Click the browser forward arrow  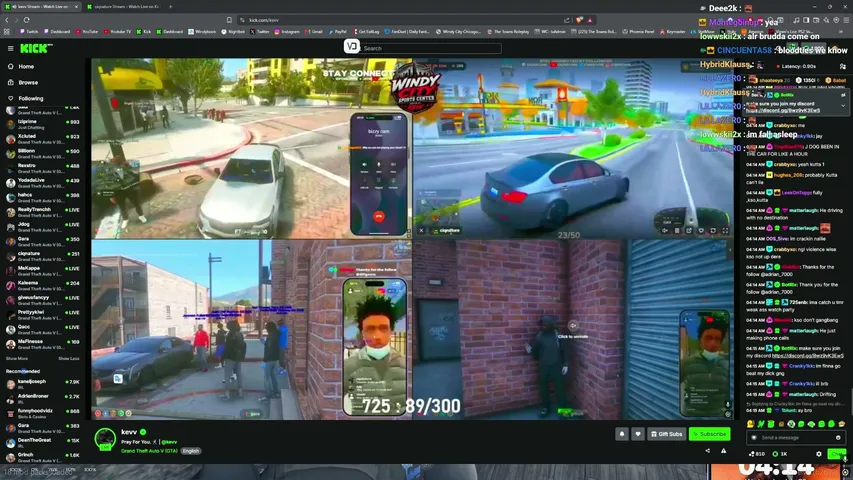click(x=16, y=20)
